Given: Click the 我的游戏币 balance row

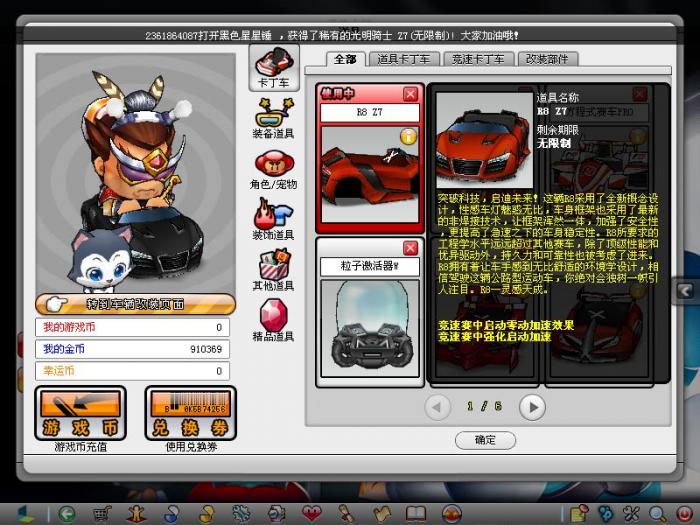Looking at the screenshot, I should point(132,327).
